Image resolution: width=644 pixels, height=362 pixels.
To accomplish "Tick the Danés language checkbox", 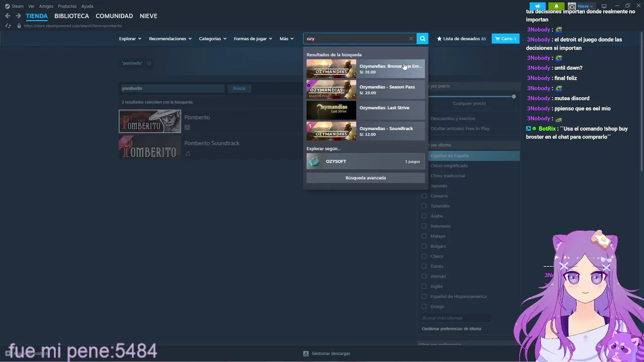I will [424, 266].
